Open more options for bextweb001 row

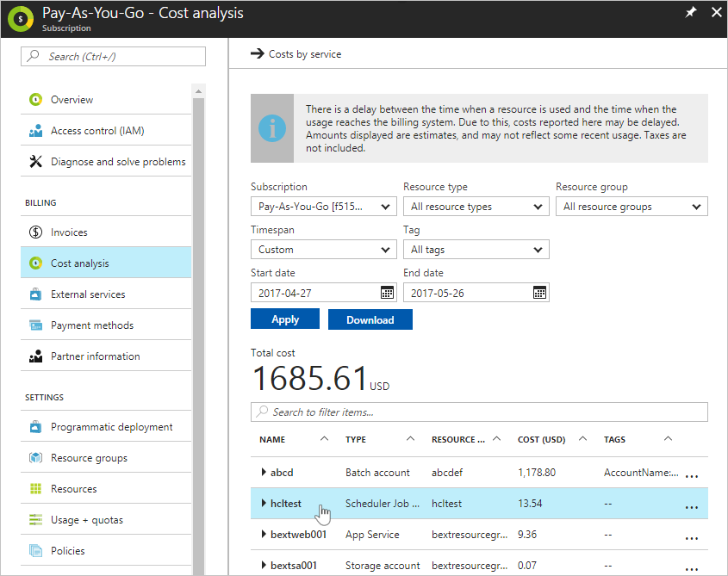coord(692,538)
